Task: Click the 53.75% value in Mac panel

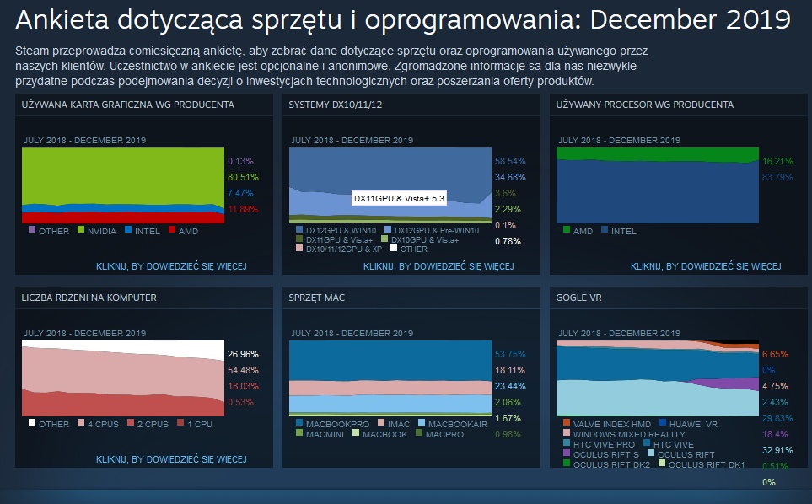Action: click(510, 354)
